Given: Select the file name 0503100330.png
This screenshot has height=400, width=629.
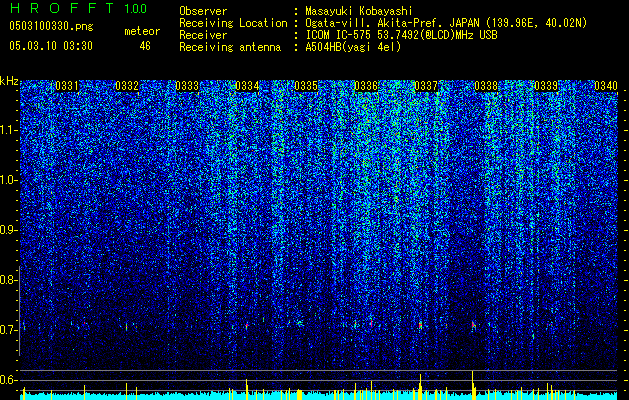Looking at the screenshot, I should 51,26.
